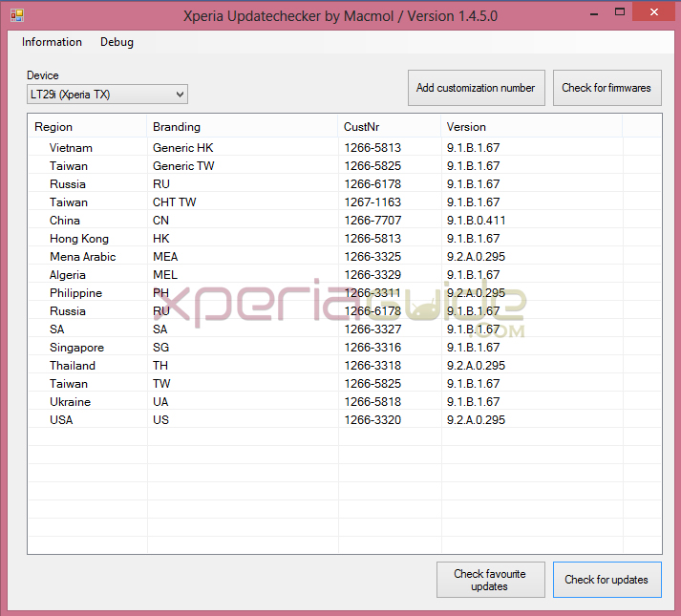The width and height of the screenshot is (681, 616).
Task: Select the CHT TW branding cell
Action: [x=174, y=202]
